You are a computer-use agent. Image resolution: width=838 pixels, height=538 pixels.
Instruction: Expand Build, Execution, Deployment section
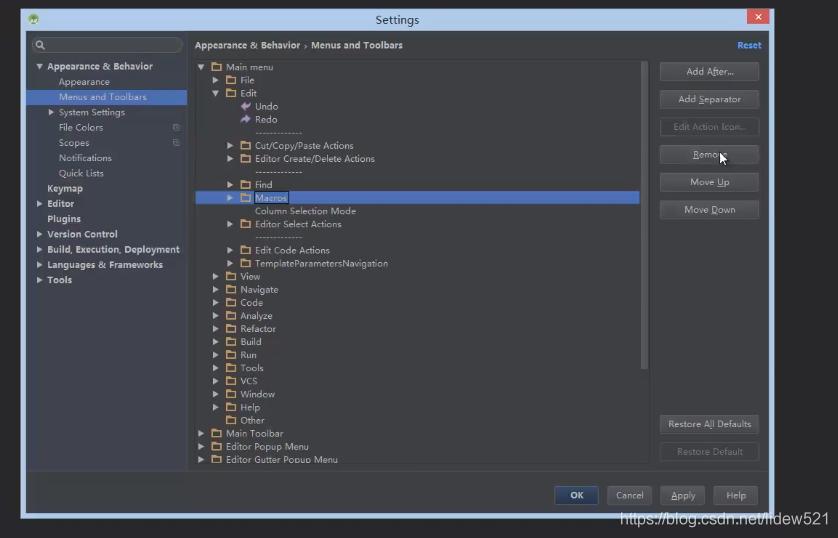(x=39, y=249)
